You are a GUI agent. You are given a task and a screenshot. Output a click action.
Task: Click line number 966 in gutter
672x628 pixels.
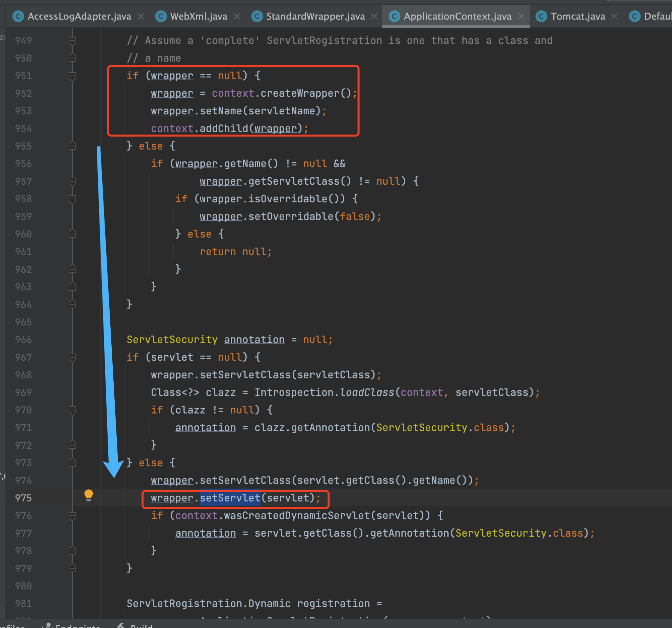pyautogui.click(x=23, y=340)
